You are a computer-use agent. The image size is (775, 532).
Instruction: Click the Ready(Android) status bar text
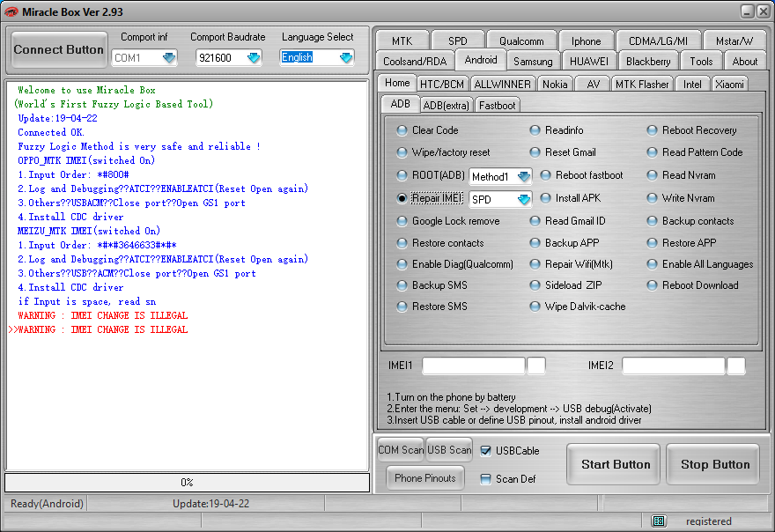click(47, 504)
